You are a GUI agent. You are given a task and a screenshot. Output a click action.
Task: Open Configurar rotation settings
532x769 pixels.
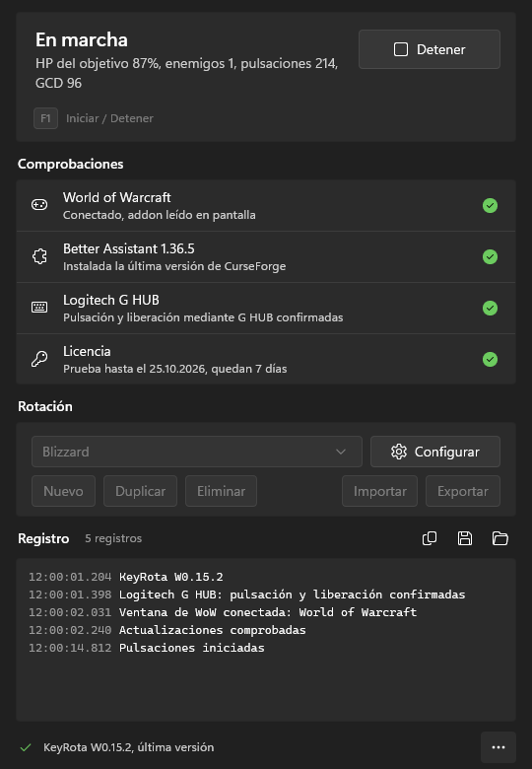pyautogui.click(x=435, y=452)
